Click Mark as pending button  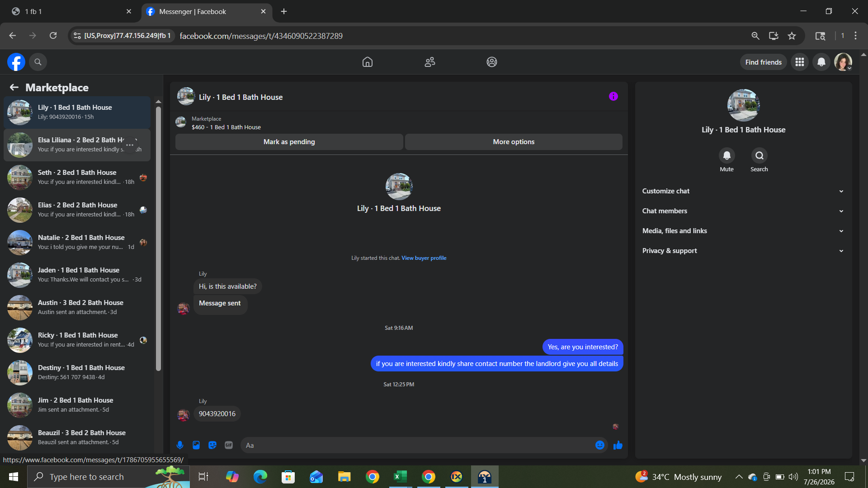pyautogui.click(x=289, y=142)
